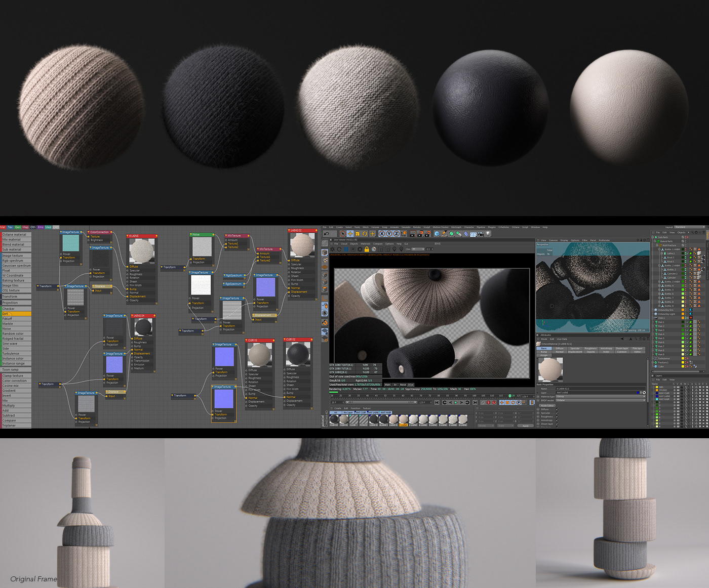This screenshot has height=588, width=709.
Task: Click the Floor/grid environment icon
Action: tap(473, 234)
